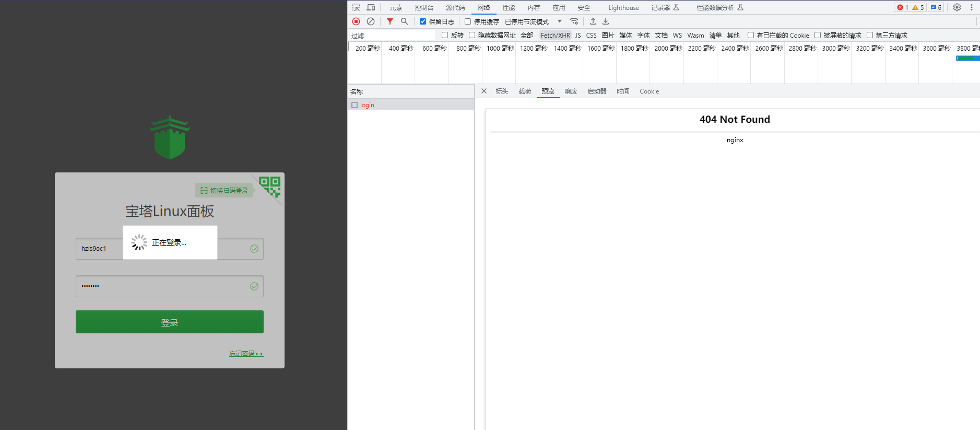Switch to scan code login button
This screenshot has width=980, height=430.
224,190
